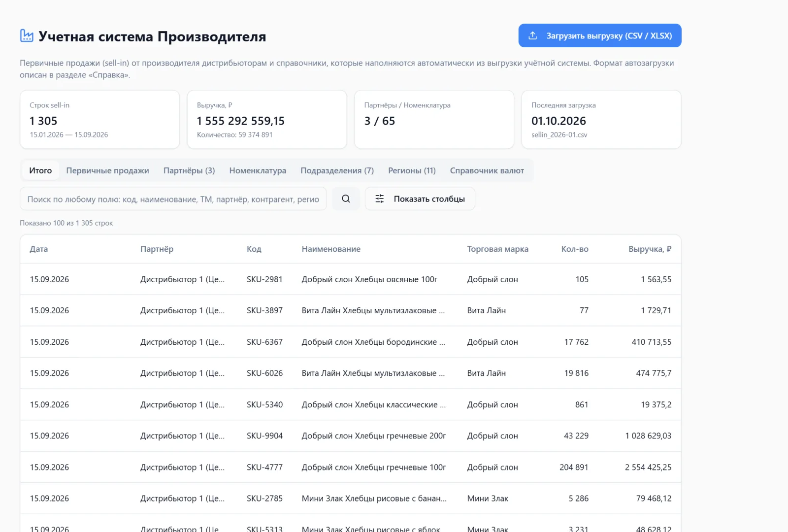Click the revenue value 410 713,55
Viewport: 788px width, 532px height.
pos(652,342)
